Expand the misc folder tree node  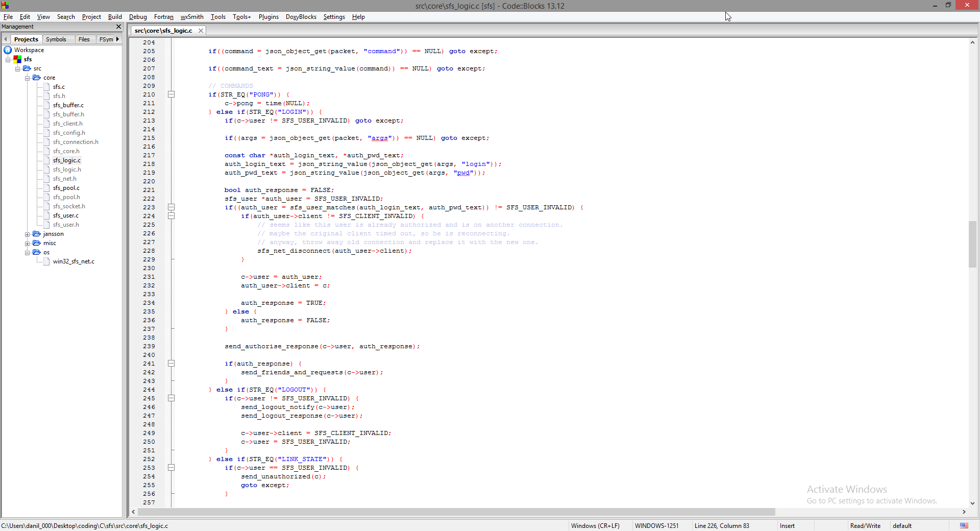[x=28, y=244]
